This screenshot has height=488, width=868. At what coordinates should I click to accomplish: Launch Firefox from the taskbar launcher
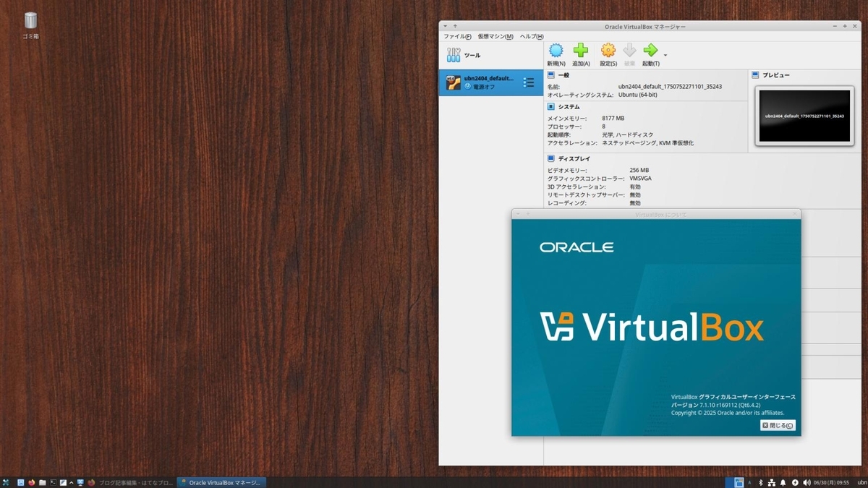point(31,482)
